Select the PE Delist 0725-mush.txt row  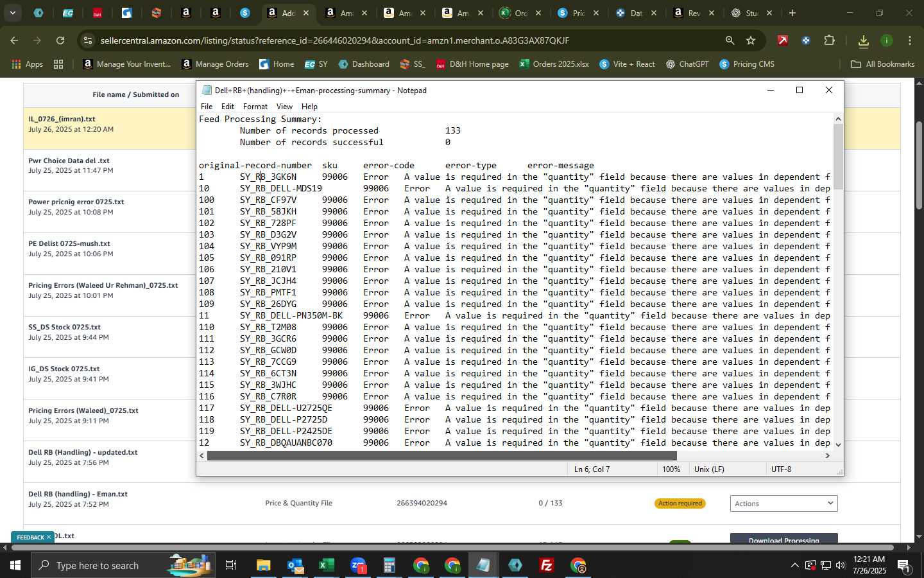click(109, 253)
